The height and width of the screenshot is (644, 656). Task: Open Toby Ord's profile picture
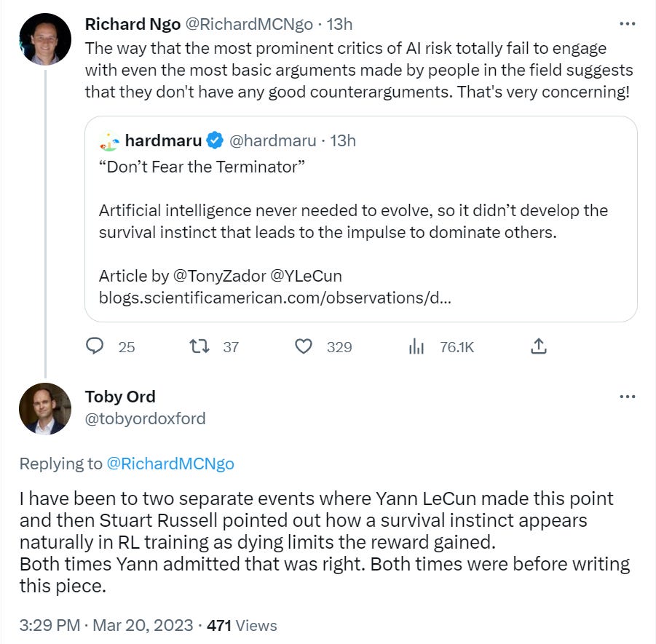click(x=45, y=409)
